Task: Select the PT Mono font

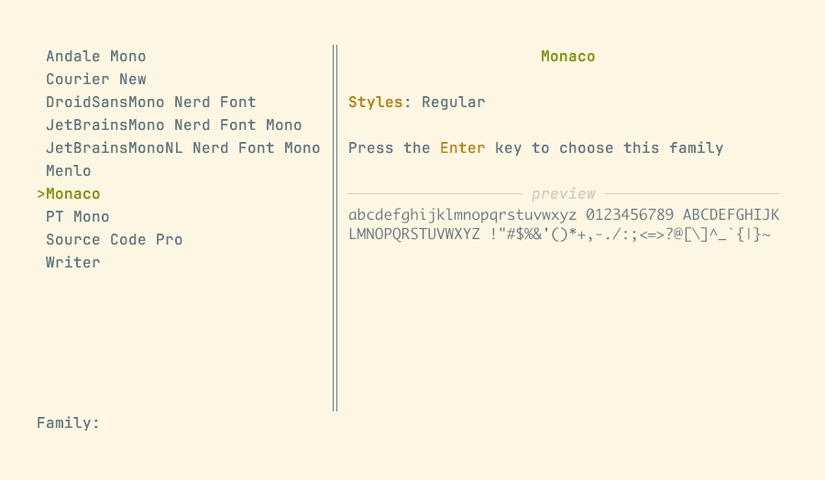Action: click(78, 217)
